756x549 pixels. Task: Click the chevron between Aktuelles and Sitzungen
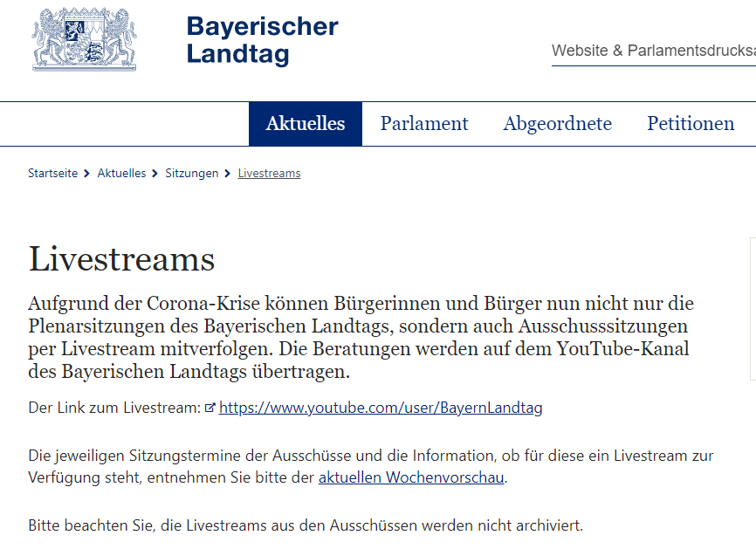tap(155, 174)
